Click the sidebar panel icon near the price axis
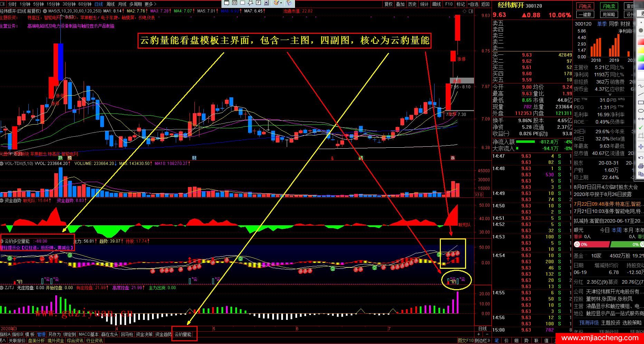The image size is (644, 344). click(471, 11)
